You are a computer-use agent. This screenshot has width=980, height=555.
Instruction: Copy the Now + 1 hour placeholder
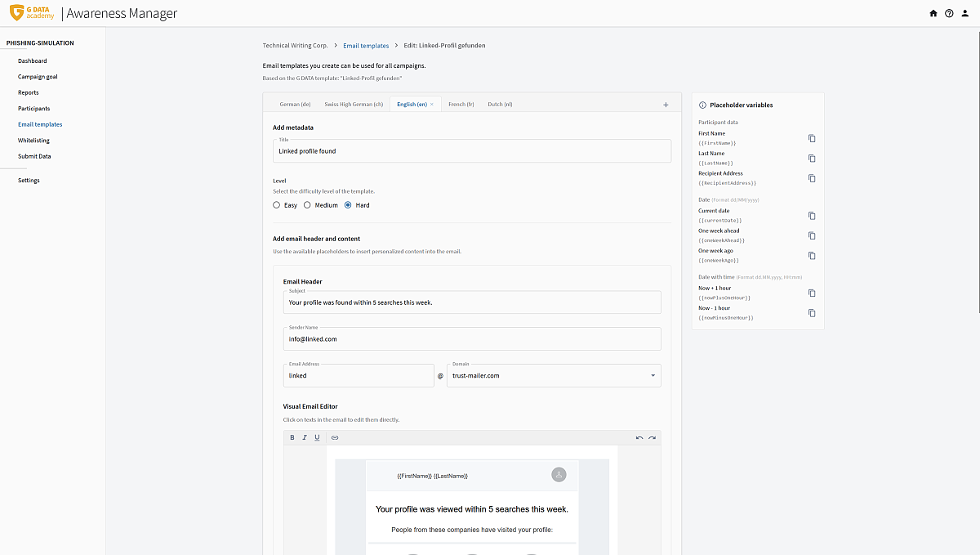[x=812, y=293]
